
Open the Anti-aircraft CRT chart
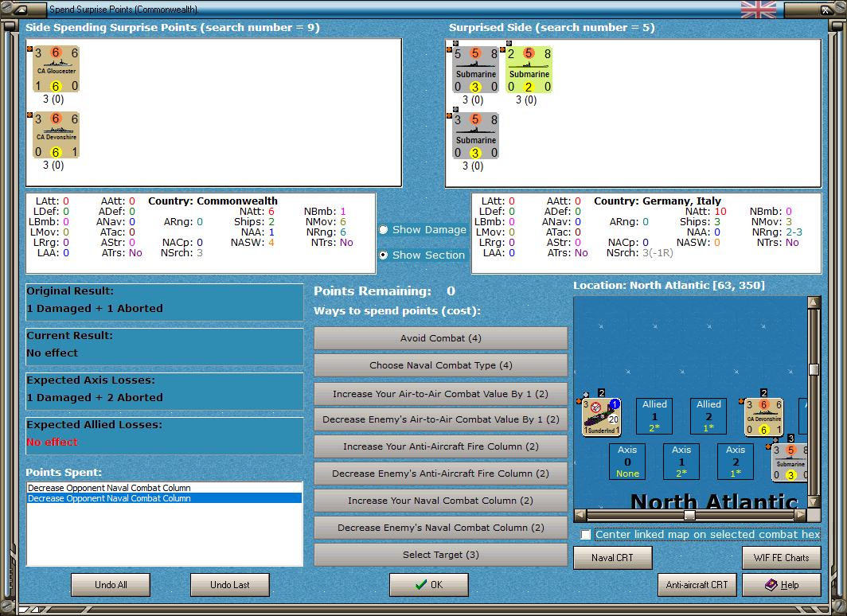(x=697, y=585)
